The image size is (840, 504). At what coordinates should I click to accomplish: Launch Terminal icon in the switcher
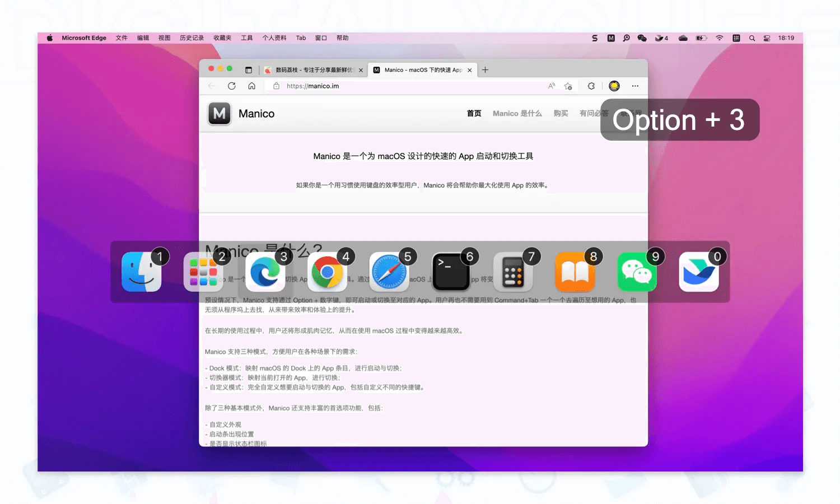point(451,272)
